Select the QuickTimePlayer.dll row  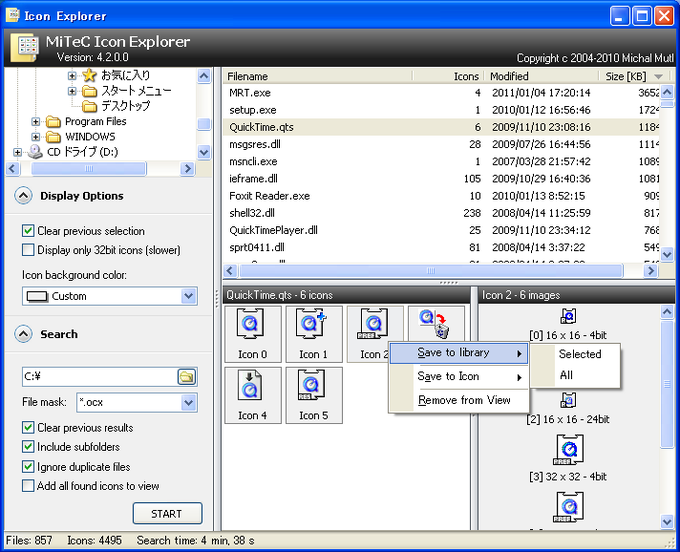click(x=441, y=230)
